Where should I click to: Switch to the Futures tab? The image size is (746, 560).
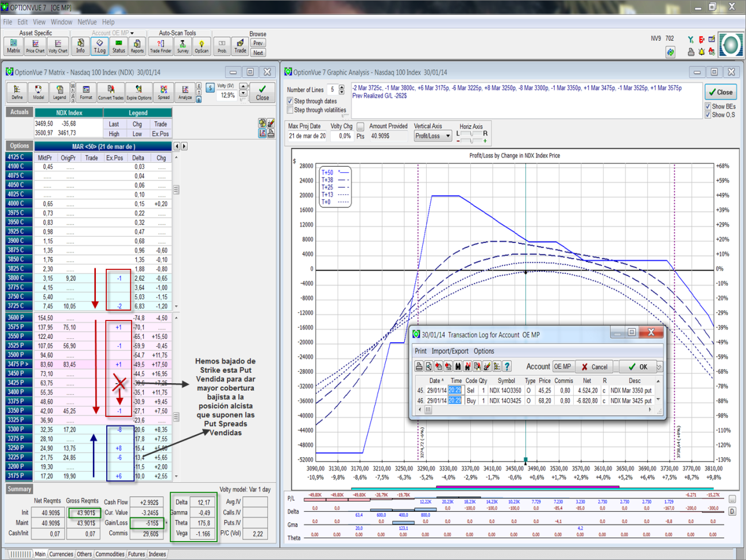click(136, 554)
